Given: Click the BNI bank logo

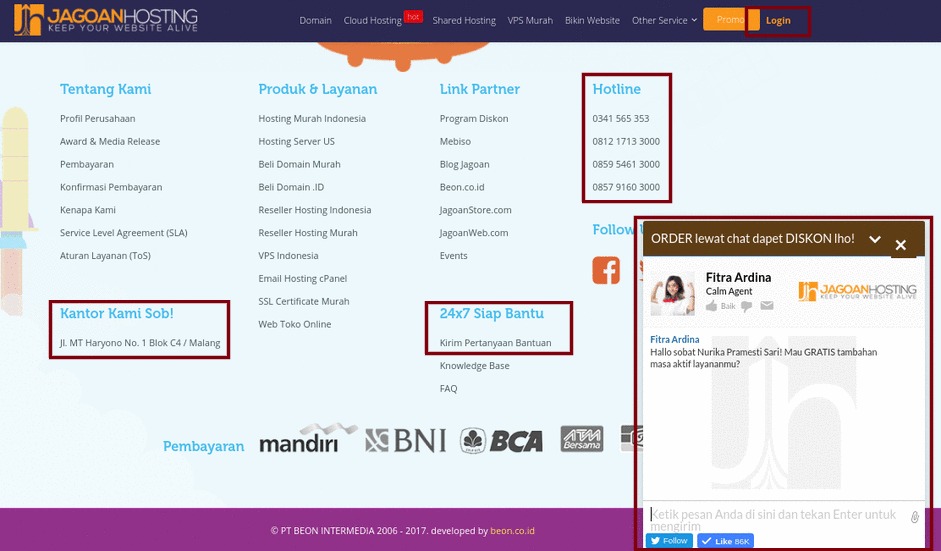Looking at the screenshot, I should coord(406,441).
